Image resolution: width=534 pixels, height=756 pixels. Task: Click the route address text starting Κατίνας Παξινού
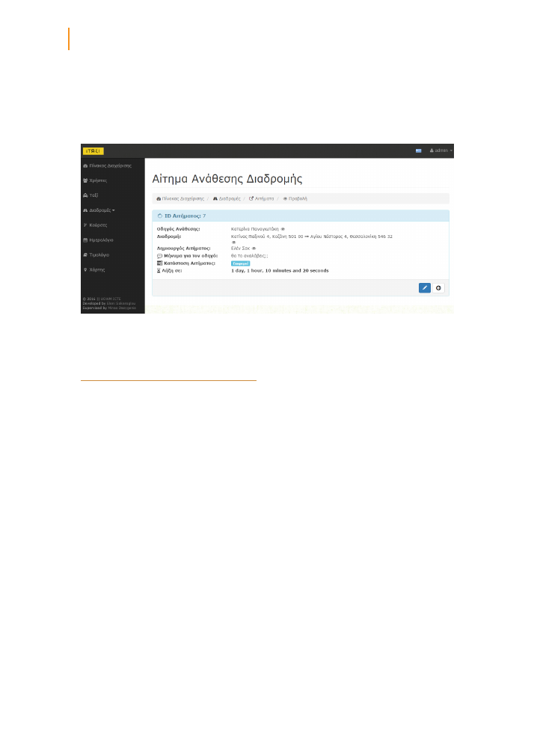pos(312,237)
